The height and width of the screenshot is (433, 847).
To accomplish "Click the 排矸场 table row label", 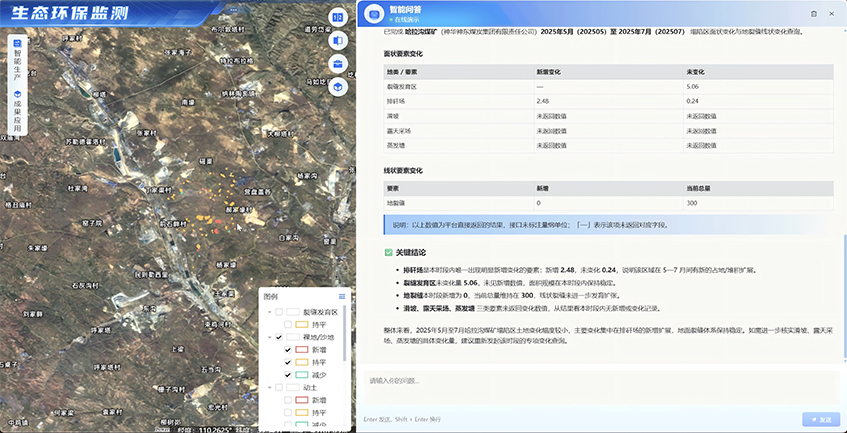I will point(396,101).
